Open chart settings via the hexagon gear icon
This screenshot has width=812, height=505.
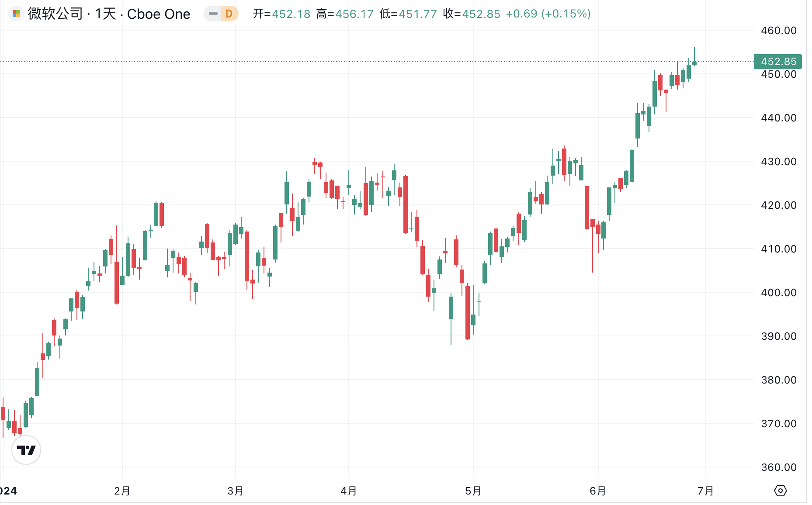pyautogui.click(x=780, y=491)
